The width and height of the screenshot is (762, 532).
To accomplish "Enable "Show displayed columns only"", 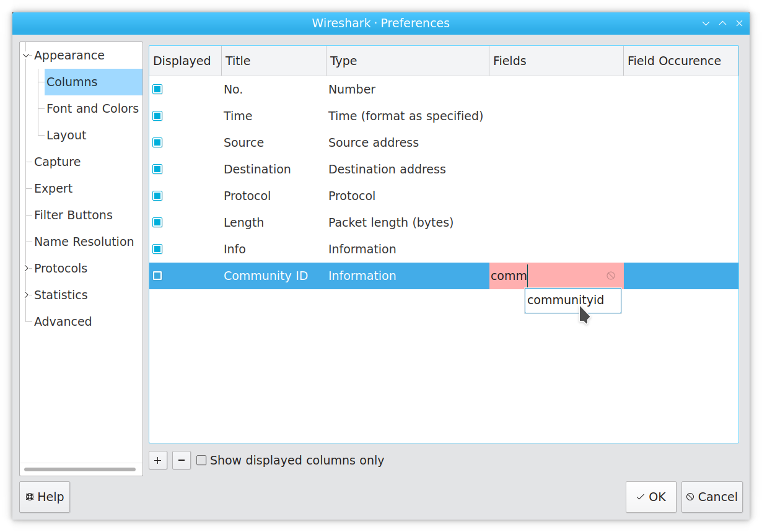I will tap(201, 460).
